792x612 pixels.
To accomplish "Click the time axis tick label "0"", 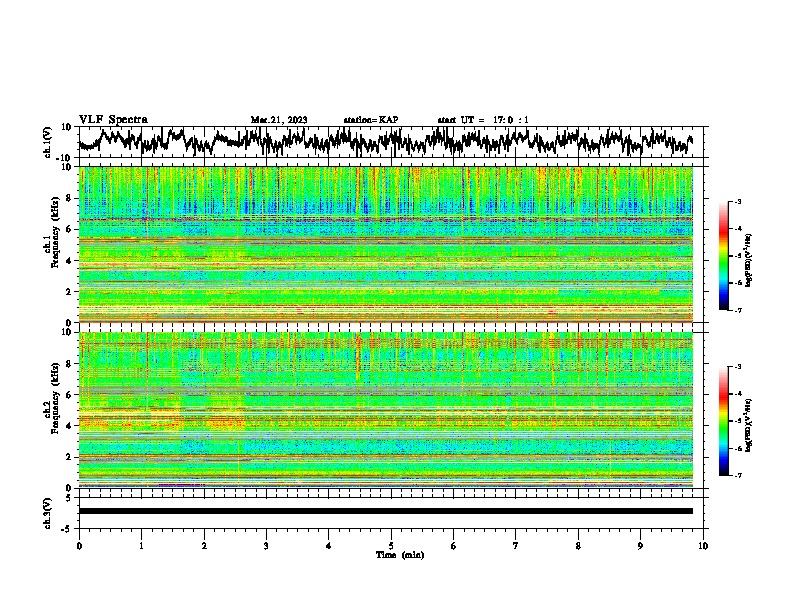I will (79, 546).
